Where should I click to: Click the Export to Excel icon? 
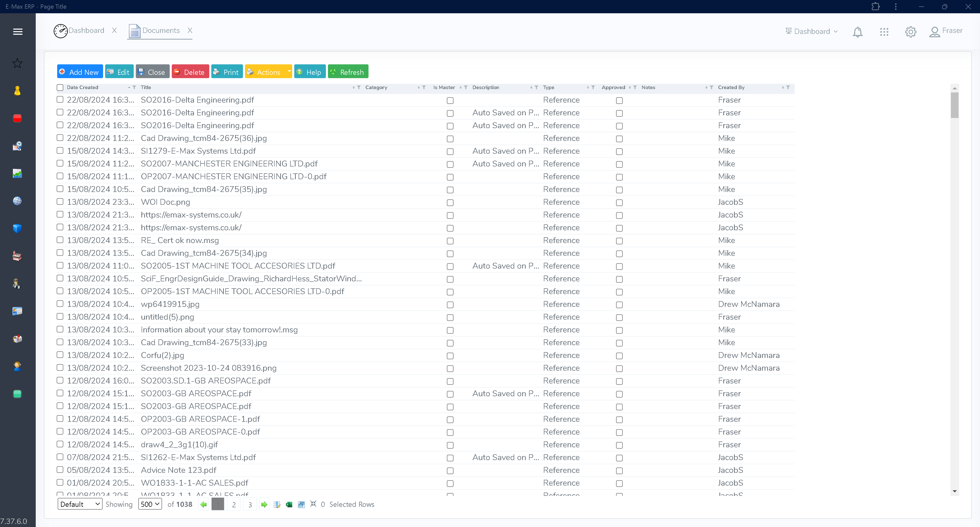289,504
